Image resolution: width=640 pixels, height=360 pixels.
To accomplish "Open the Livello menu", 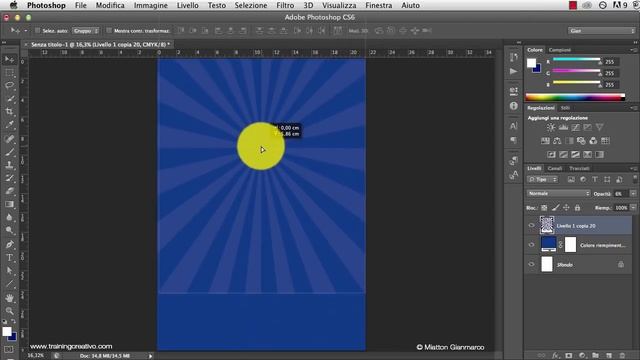I will click(187, 5).
